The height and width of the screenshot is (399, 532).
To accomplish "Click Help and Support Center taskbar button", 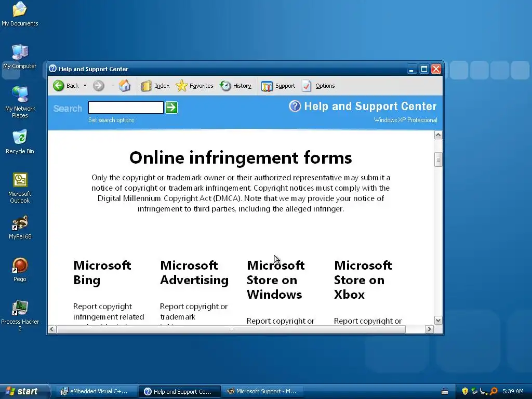I will click(x=180, y=392).
